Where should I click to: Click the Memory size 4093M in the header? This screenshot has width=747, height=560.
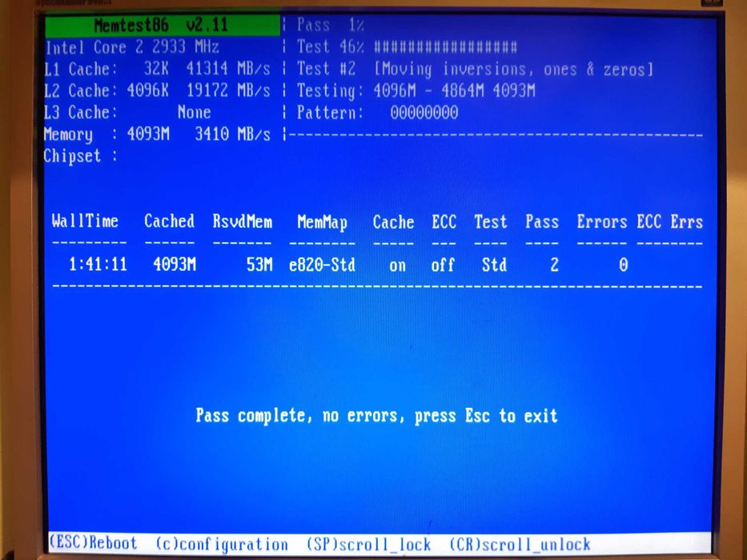pos(148,134)
